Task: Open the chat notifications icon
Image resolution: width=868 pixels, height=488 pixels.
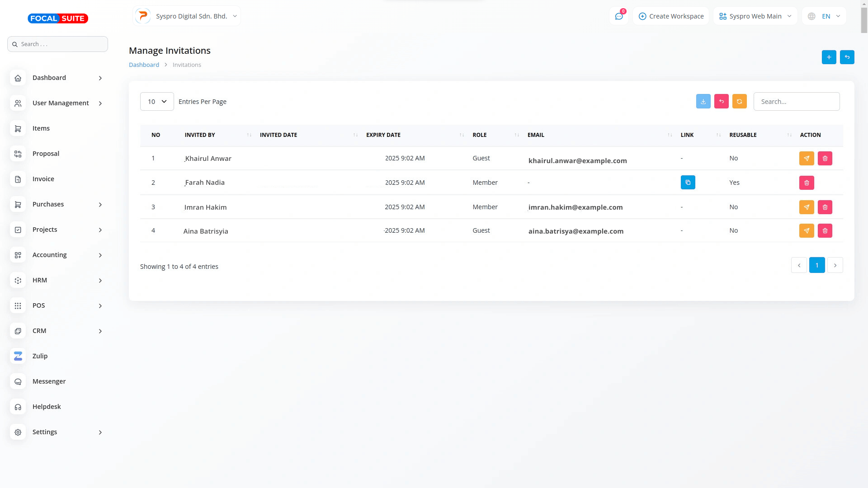Action: click(618, 16)
